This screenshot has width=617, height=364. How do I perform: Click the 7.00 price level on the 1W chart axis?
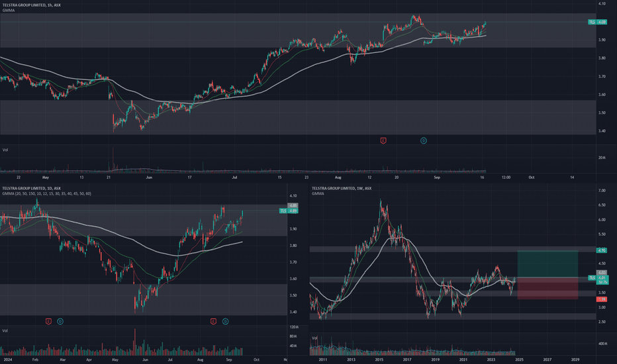click(602, 191)
